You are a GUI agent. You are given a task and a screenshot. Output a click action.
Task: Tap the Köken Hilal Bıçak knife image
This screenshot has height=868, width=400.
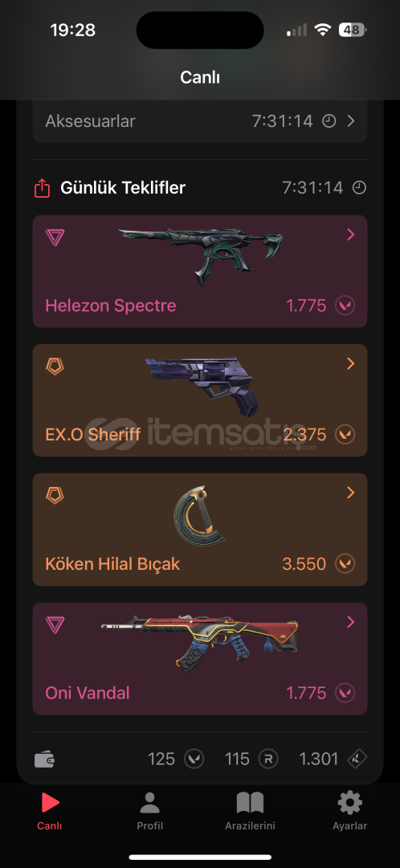tap(198, 517)
